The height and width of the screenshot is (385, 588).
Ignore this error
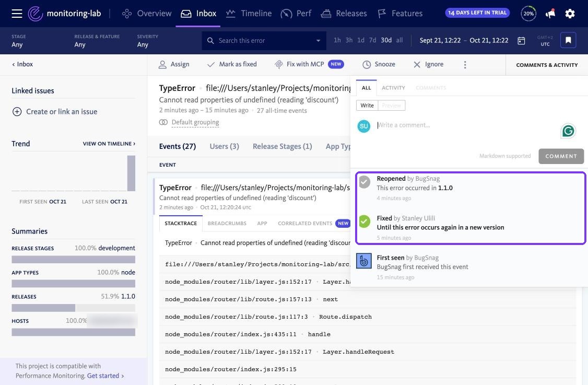428,65
